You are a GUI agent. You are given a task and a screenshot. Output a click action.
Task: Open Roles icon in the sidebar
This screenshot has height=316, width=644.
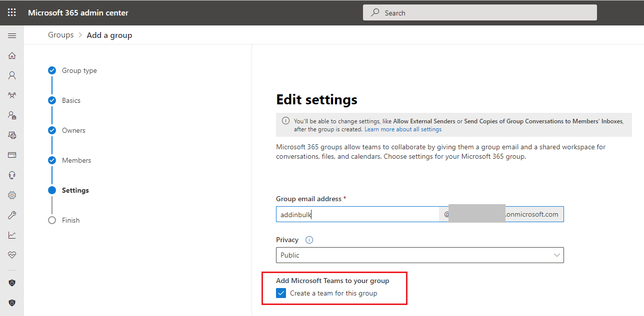[12, 115]
